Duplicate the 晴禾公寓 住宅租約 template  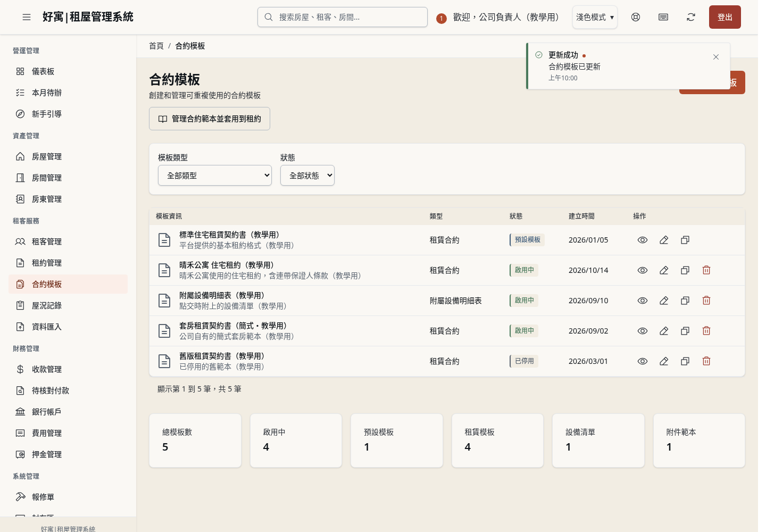point(685,270)
